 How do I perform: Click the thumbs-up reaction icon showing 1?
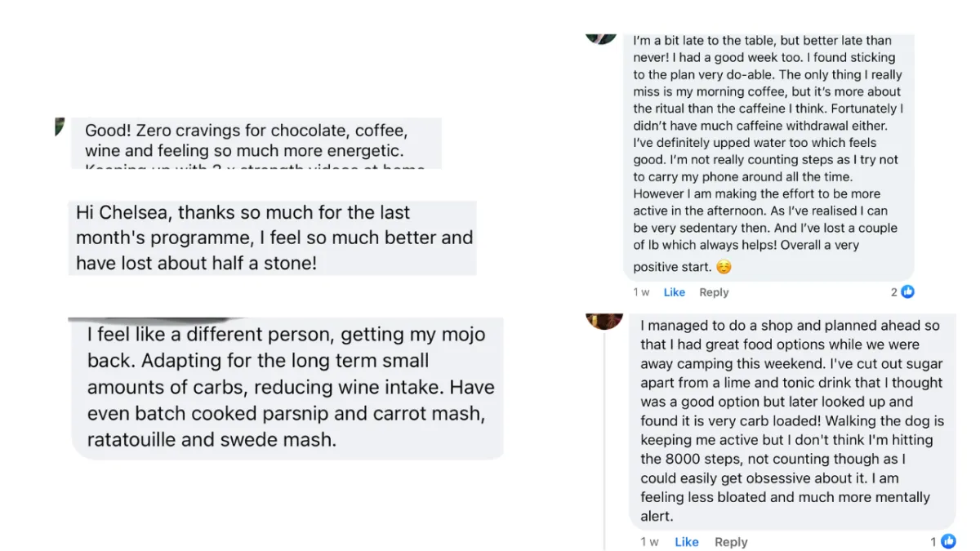click(x=948, y=541)
